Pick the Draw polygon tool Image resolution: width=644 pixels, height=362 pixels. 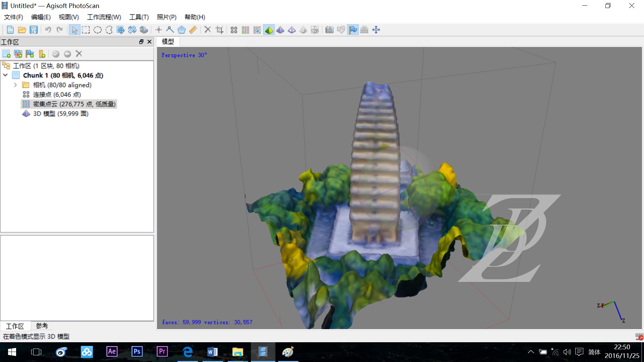point(181,30)
